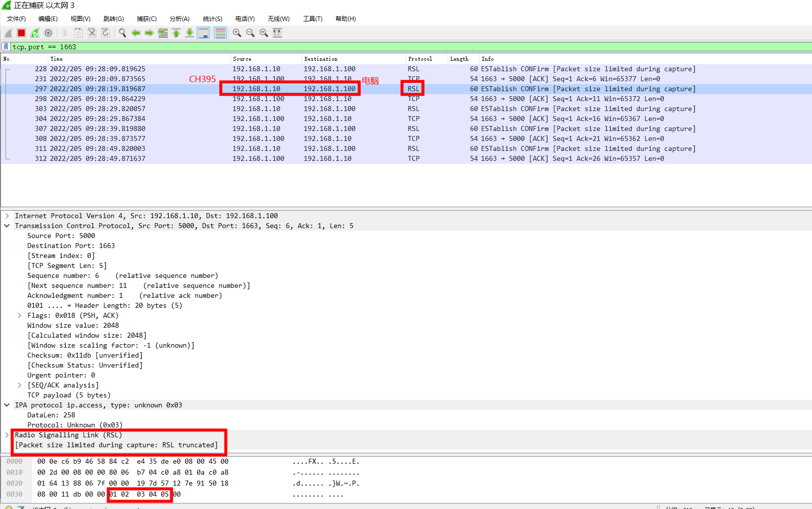Stop the running capture with the red square
Viewport: 812px width, 509px height.
[x=21, y=33]
